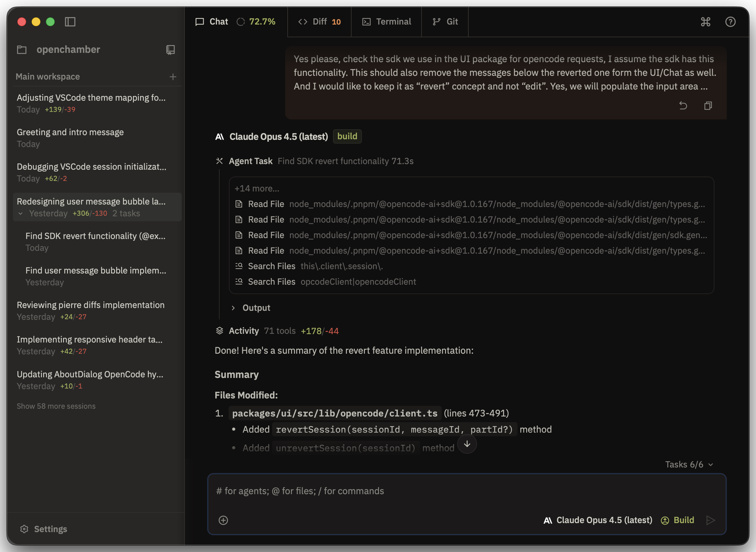Click the Activity layers icon
This screenshot has height=552, width=756.
coord(219,331)
